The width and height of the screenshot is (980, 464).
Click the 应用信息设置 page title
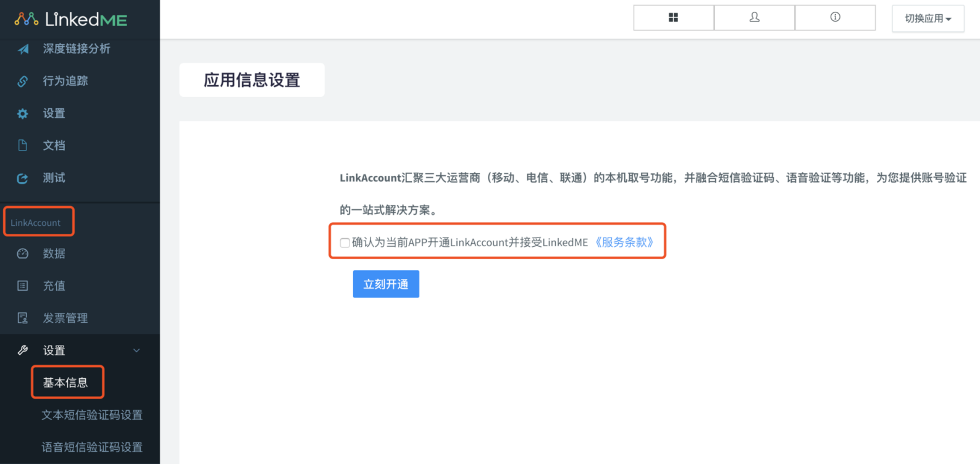[252, 80]
